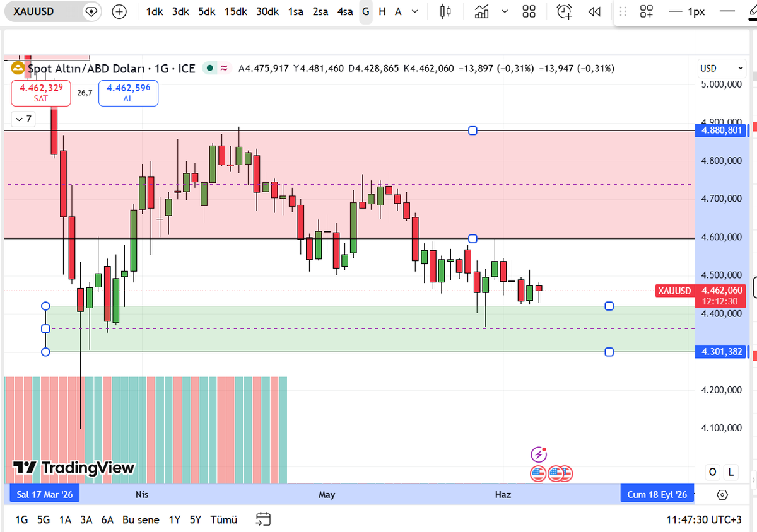
Task: Select the 4.301,382 price line label
Action: [721, 352]
